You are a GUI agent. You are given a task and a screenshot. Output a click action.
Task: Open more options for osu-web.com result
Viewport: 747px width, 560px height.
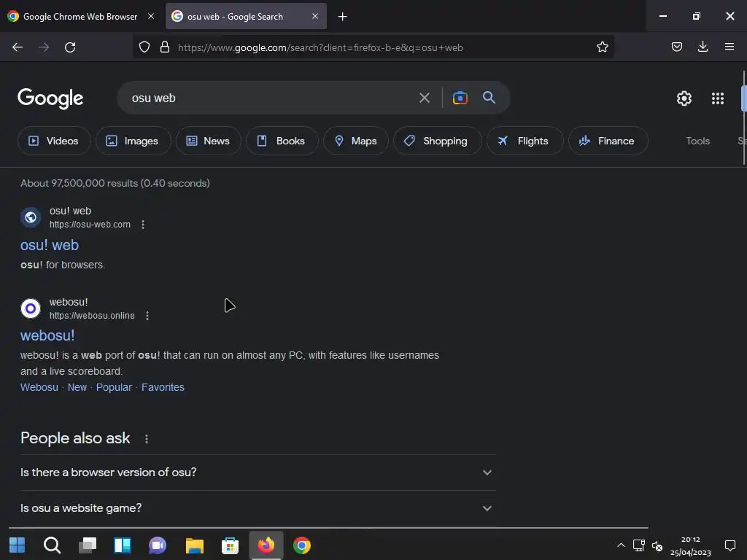(143, 225)
